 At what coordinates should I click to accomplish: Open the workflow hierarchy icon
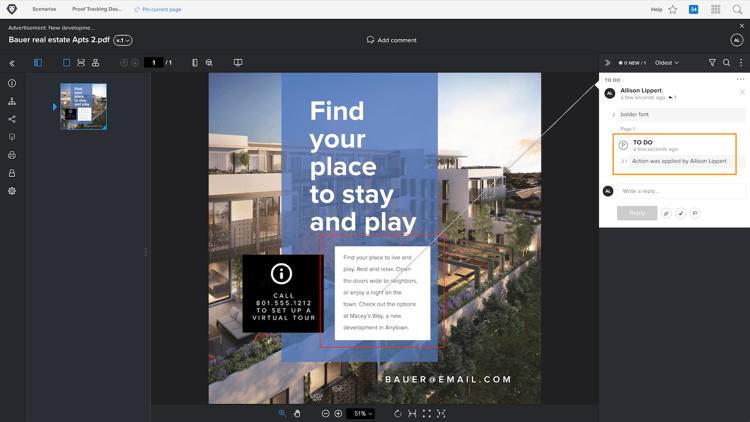click(x=12, y=101)
